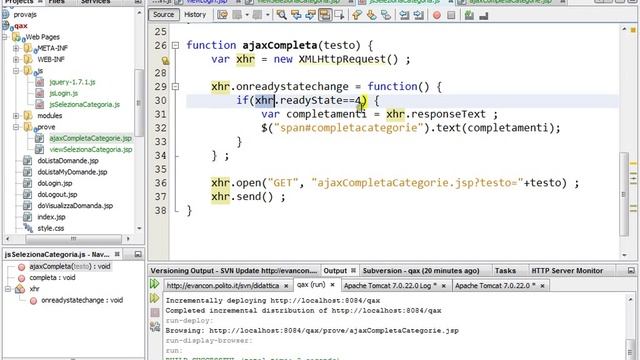Image resolution: width=640 pixels, height=360 pixels.
Task: Select qax (run) output tab
Action: click(x=311, y=285)
